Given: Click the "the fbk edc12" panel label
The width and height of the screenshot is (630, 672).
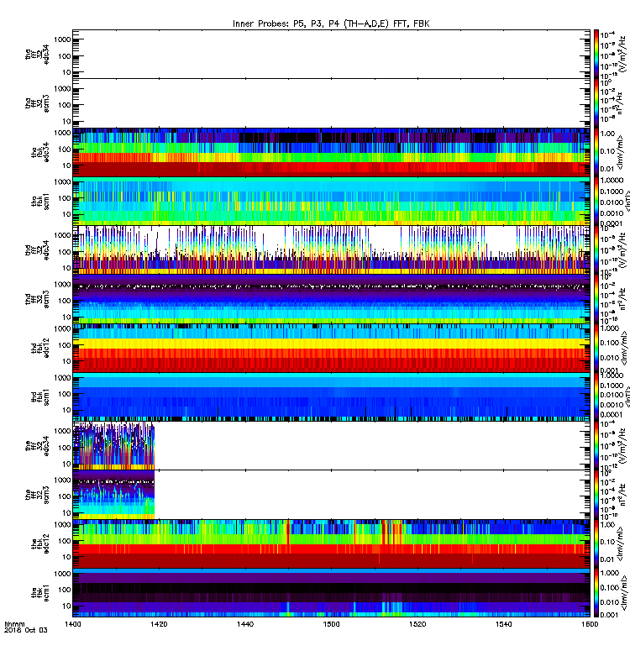Looking at the screenshot, I should tap(39, 543).
